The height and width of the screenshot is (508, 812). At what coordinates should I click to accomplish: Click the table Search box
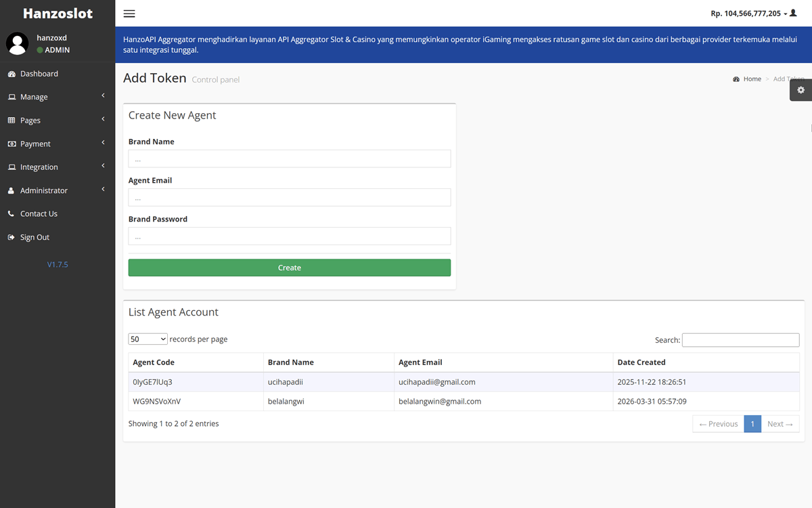click(x=740, y=340)
